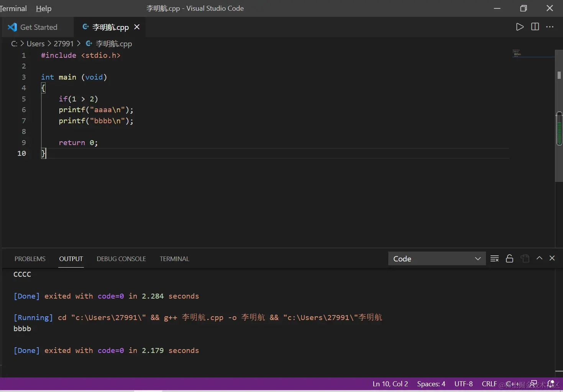Click the editor vertical scrollbar
This screenshot has height=392, width=563.
[x=559, y=116]
